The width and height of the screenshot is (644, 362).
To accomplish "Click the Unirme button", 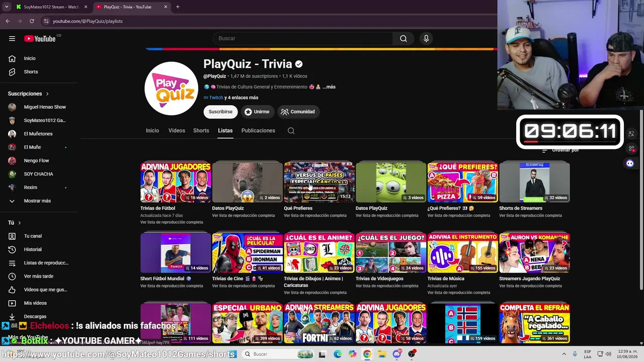I will click(257, 112).
